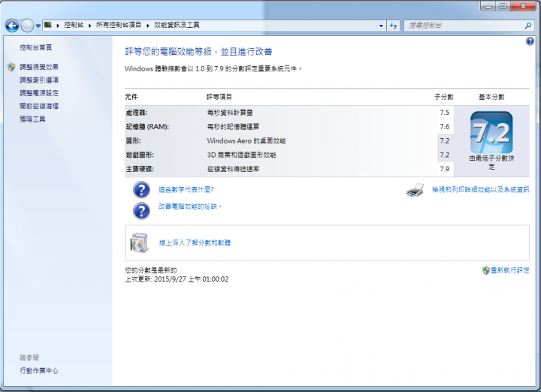Open 調整索引選項 sidebar link
This screenshot has height=392, width=541.
tap(39, 80)
